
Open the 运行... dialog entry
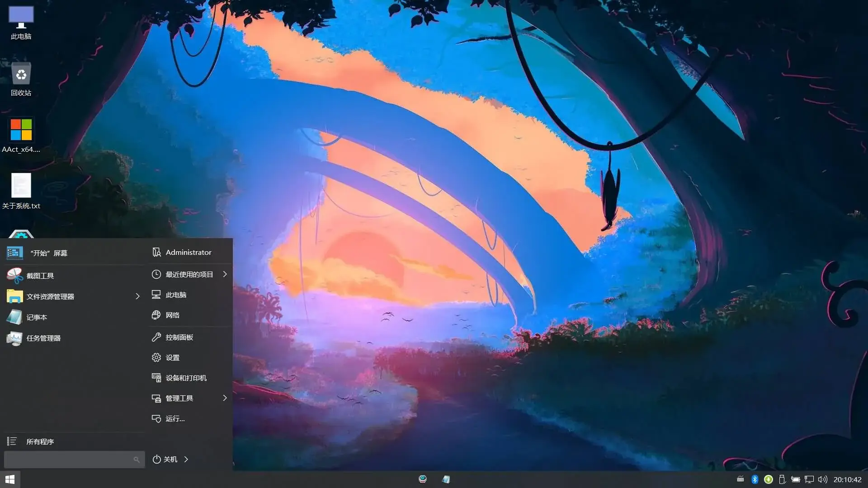(190, 418)
